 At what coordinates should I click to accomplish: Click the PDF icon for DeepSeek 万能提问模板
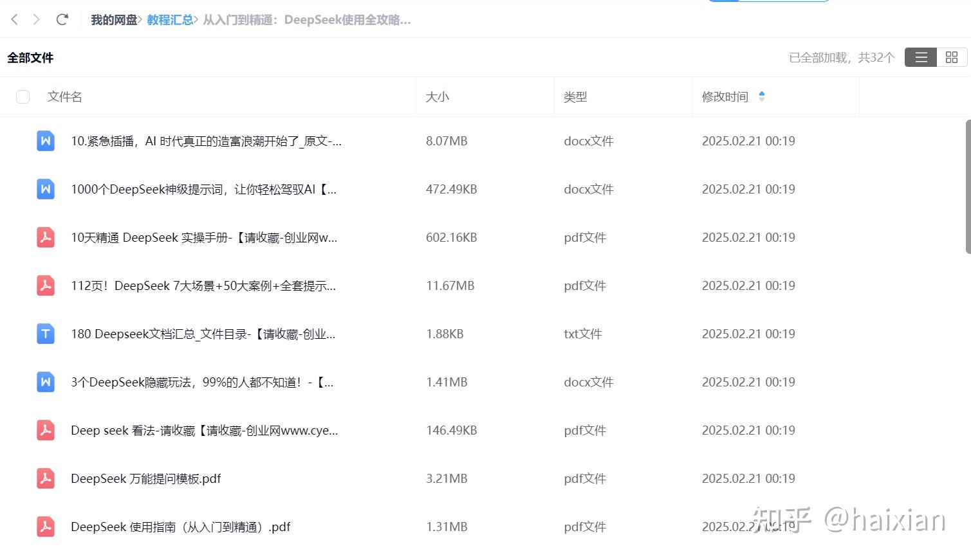point(46,478)
